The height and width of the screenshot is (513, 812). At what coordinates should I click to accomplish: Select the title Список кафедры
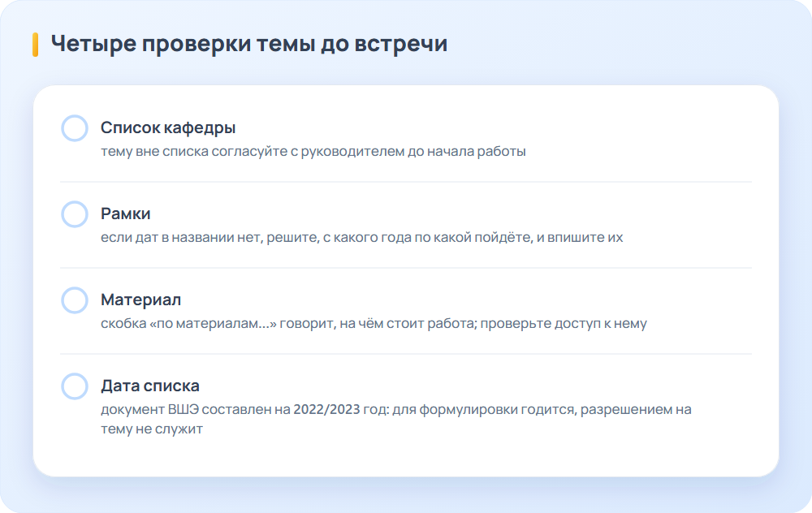click(x=168, y=127)
